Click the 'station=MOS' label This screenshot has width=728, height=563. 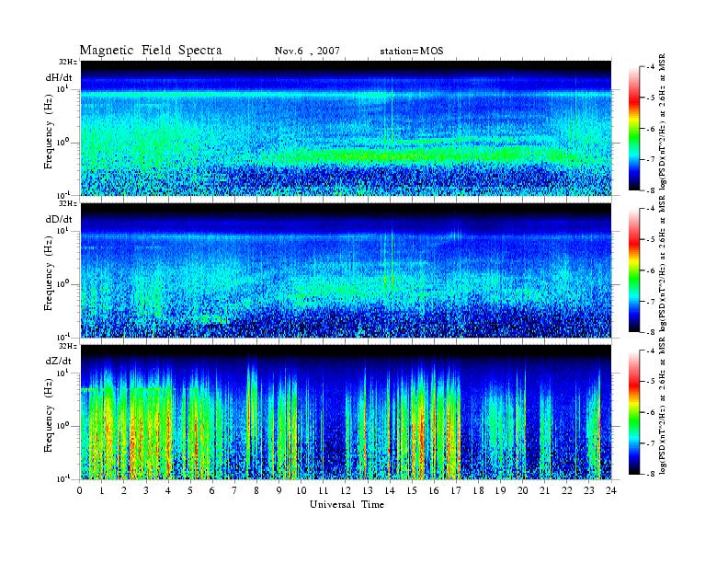point(412,51)
